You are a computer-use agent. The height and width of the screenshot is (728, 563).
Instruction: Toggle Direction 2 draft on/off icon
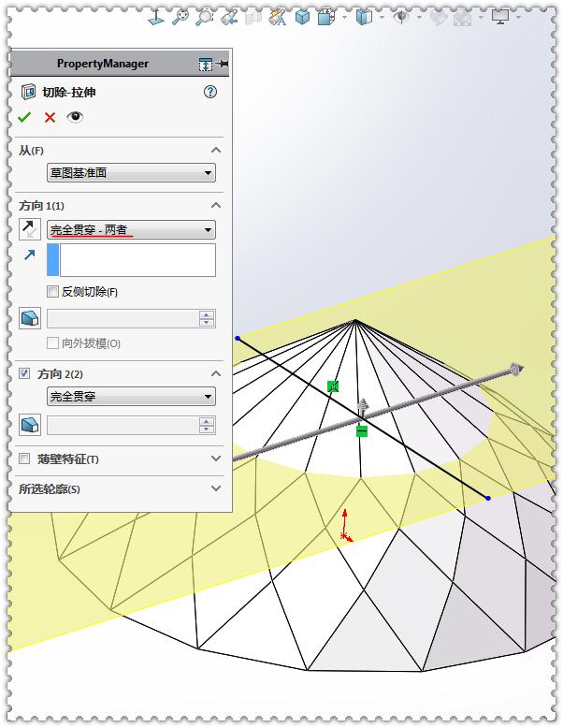tap(30, 425)
